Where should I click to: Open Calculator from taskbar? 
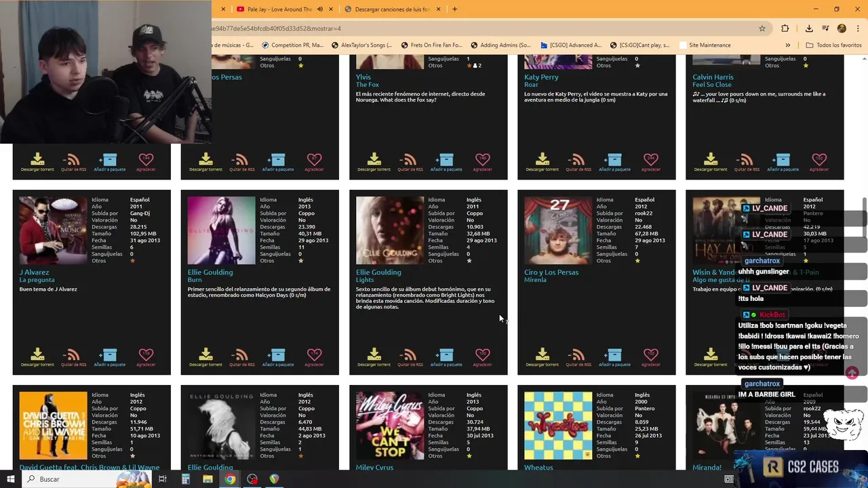(185, 479)
